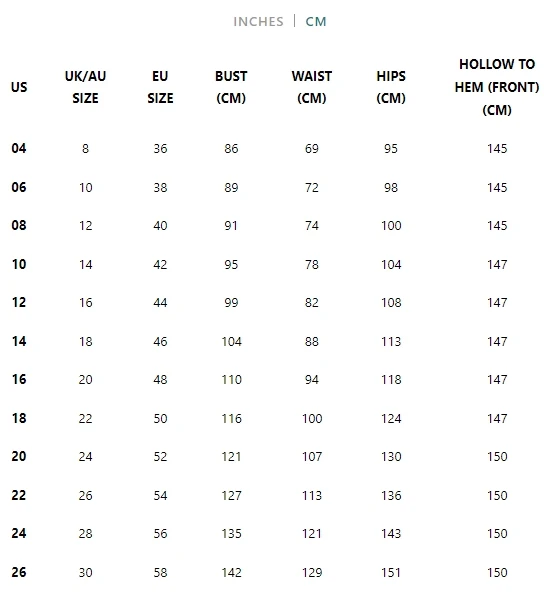Select the UK/AU SIZE column header

tap(85, 87)
